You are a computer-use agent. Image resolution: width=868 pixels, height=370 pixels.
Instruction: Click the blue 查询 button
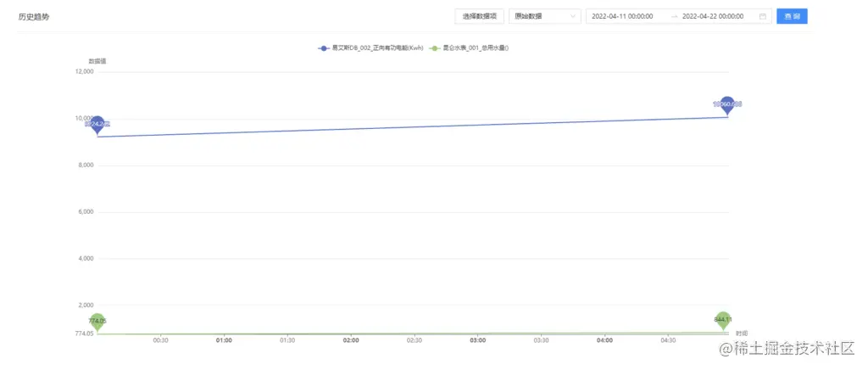tap(792, 16)
